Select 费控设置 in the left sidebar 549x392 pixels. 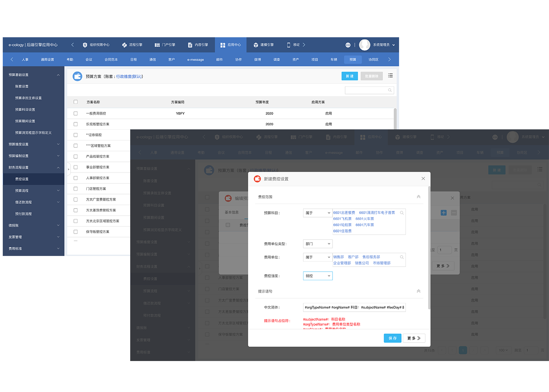point(22,179)
